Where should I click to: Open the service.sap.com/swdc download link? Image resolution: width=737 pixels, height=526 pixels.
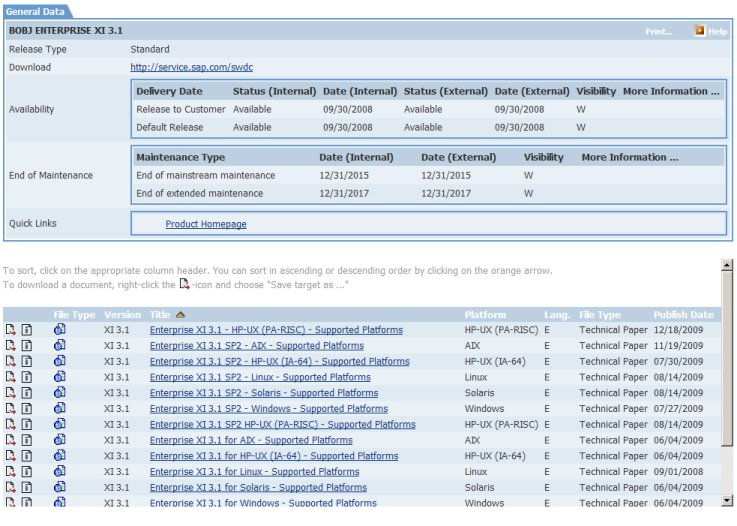(191, 67)
